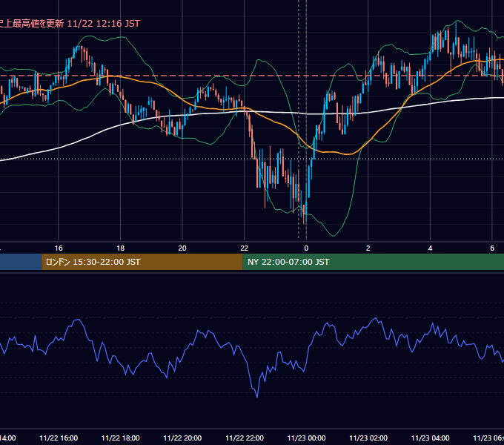
Task: Click hour label 4 on the price chart axis
Action: pos(430,248)
